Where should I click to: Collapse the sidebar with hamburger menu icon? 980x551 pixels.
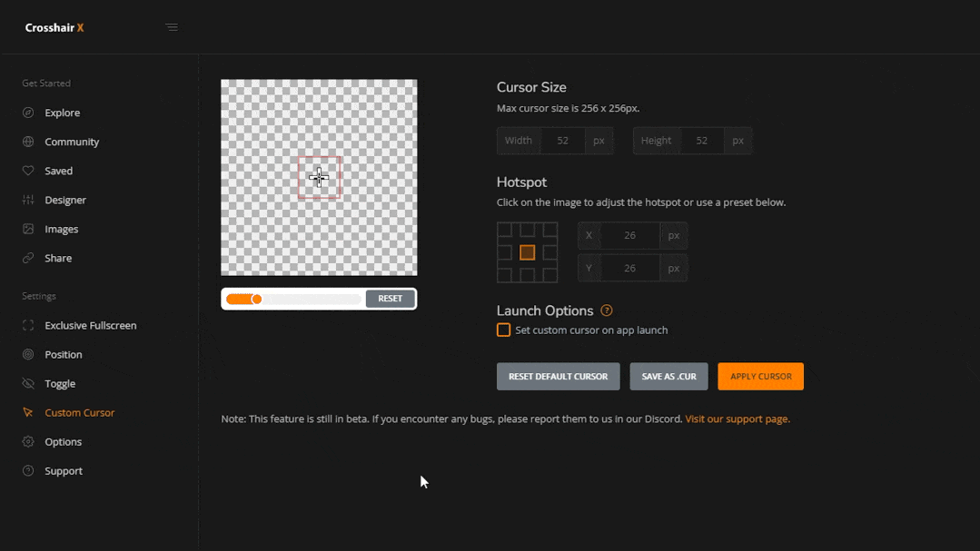point(172,27)
